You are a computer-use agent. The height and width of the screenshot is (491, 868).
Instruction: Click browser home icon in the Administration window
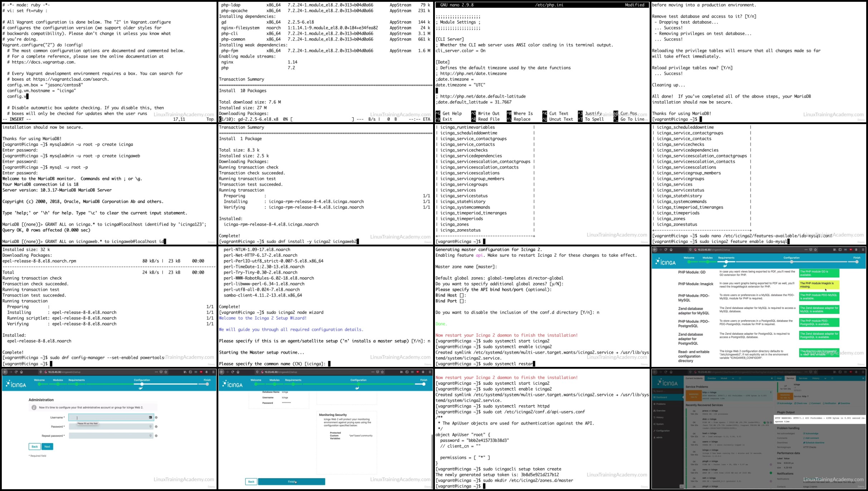(x=21, y=372)
